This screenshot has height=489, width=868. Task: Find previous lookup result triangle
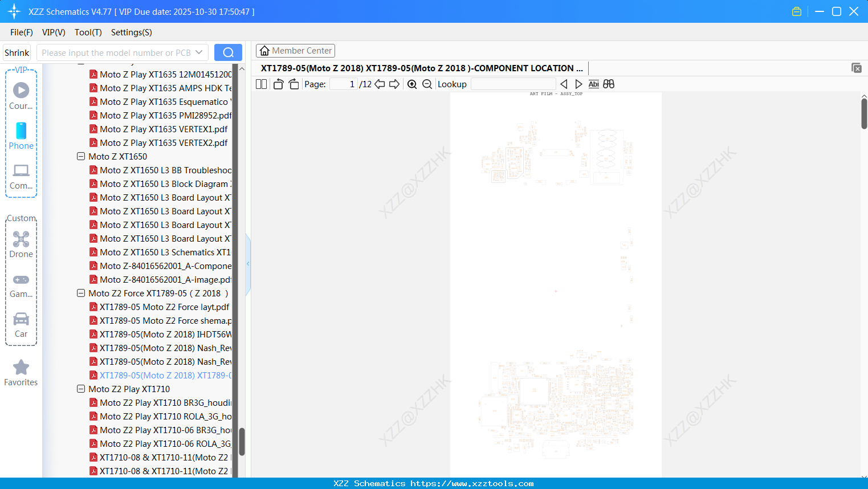[x=564, y=84]
